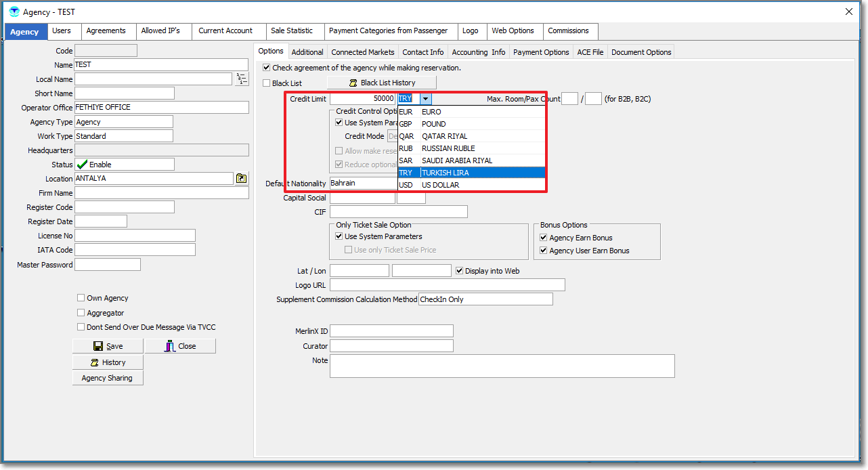Open Black List History
Screen dimensions: 868x470
click(x=382, y=83)
